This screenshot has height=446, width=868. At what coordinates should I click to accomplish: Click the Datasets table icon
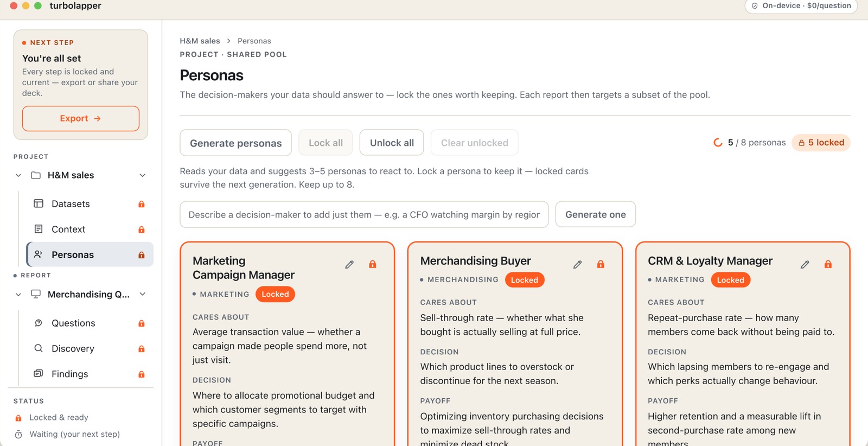39,203
